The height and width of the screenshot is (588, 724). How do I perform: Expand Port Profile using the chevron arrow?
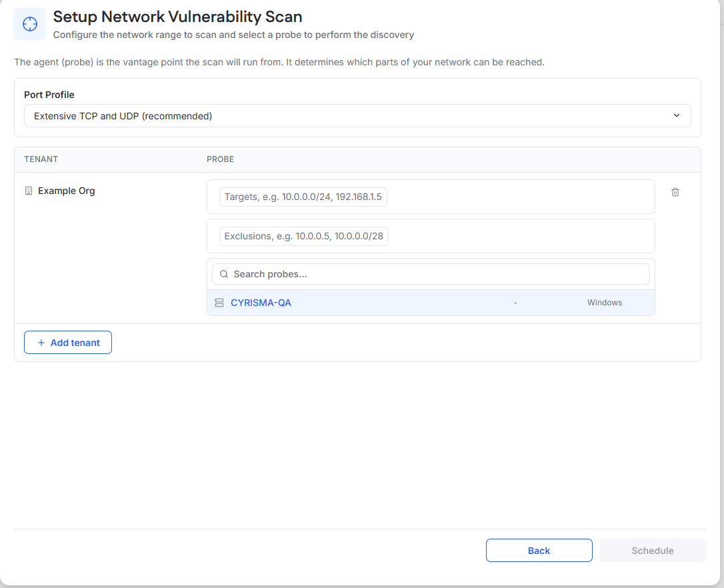tap(677, 115)
